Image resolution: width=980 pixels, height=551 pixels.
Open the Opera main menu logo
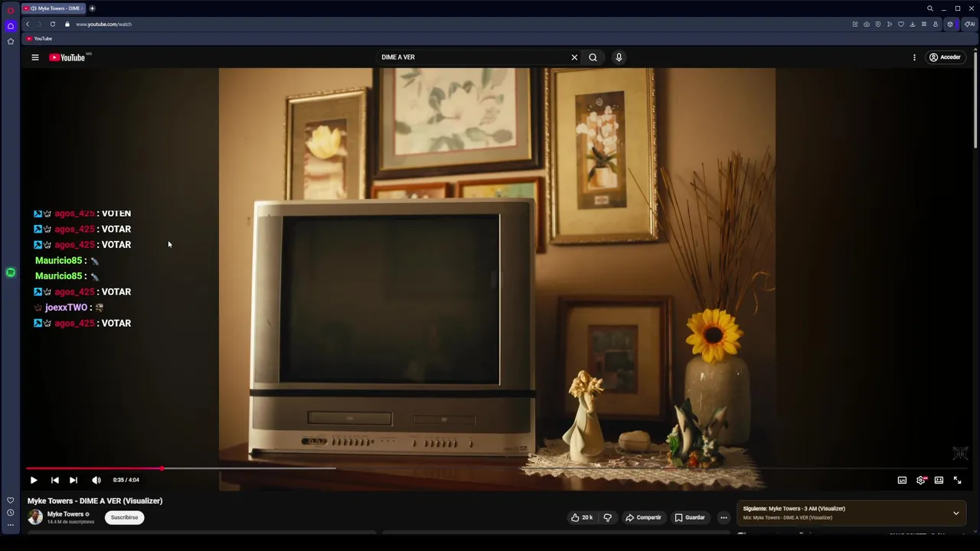pyautogui.click(x=11, y=10)
